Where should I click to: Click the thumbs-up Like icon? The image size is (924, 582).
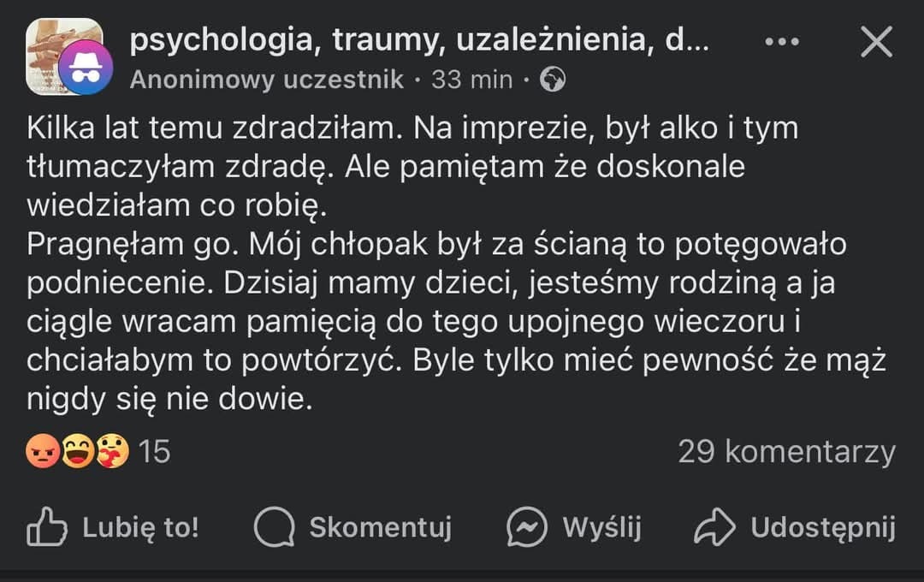point(47,527)
